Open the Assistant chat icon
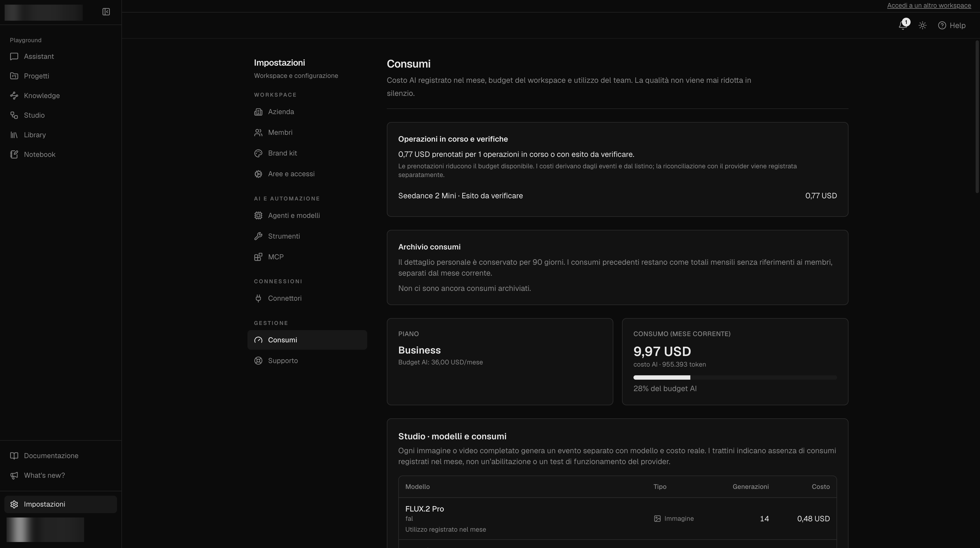The image size is (980, 548). click(x=14, y=56)
